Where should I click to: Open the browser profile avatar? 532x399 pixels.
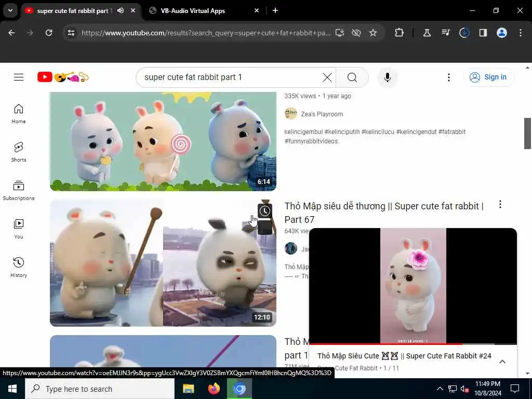(502, 33)
